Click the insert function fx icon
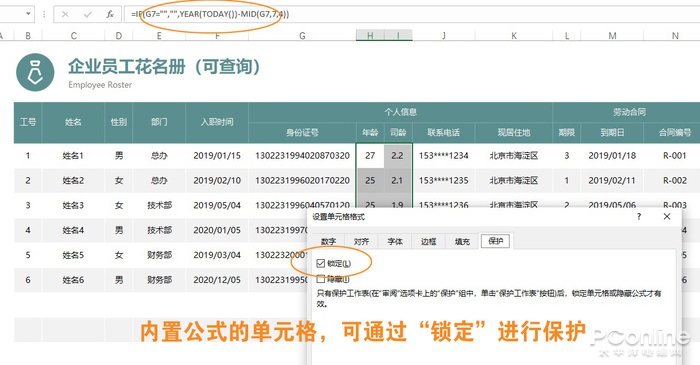Viewport: 700px width, 365px height. click(110, 14)
